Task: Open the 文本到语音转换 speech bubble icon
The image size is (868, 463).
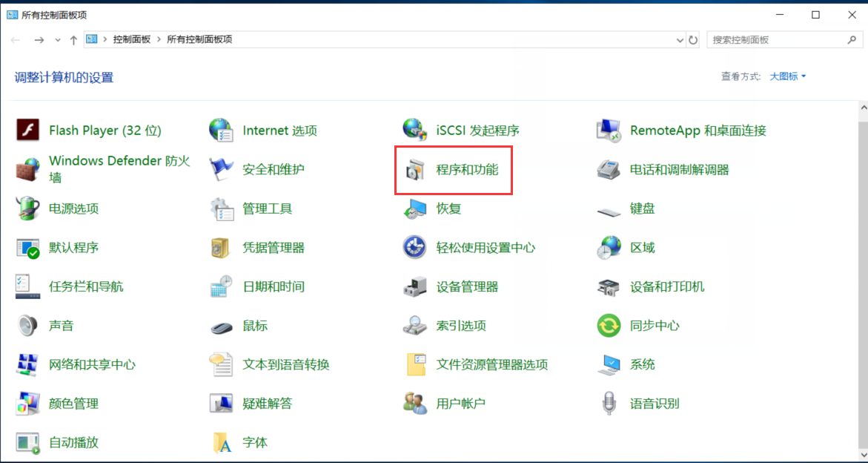Action: tap(222, 364)
